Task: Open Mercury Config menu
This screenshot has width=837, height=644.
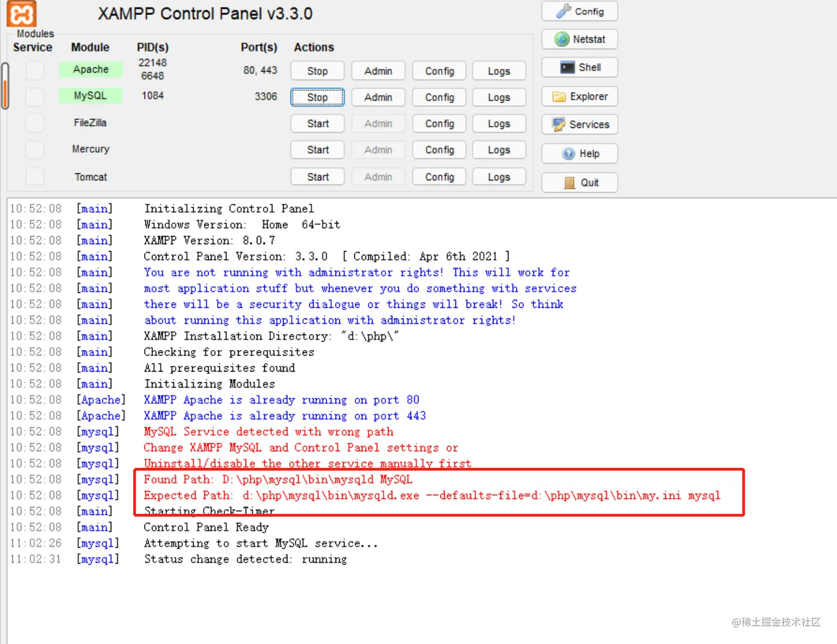Action: [x=440, y=150]
